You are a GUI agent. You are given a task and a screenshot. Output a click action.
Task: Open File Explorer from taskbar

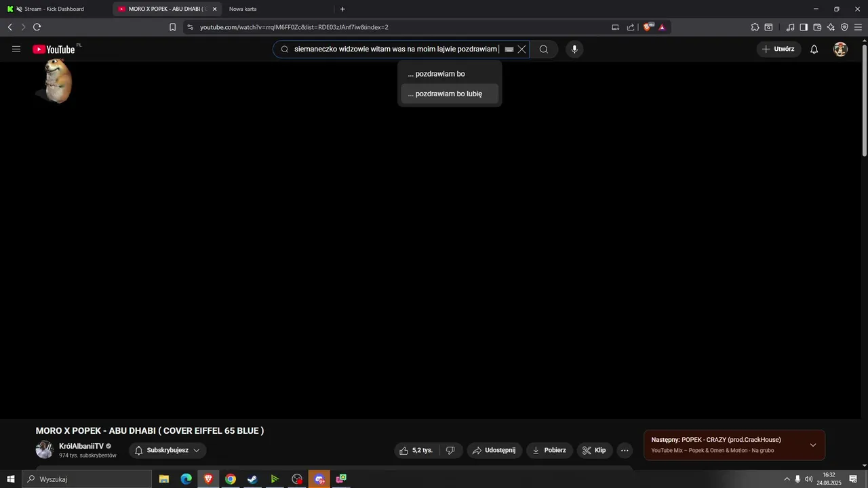[x=164, y=479]
